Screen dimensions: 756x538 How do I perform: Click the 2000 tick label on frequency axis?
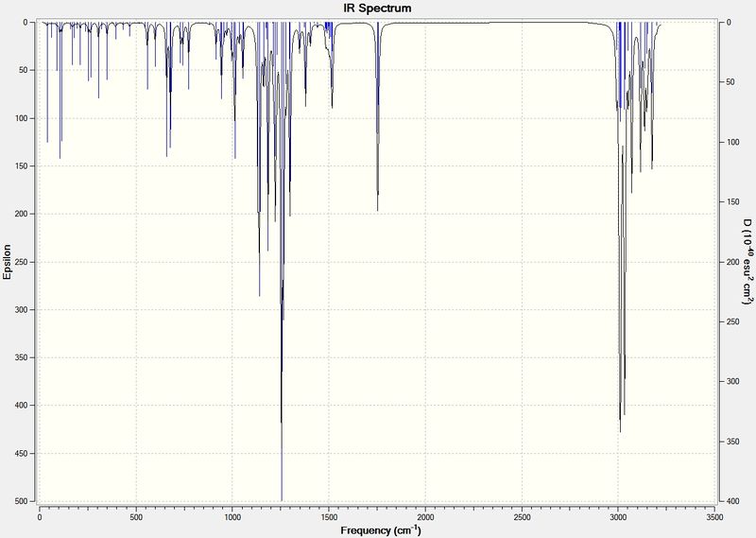click(x=425, y=517)
